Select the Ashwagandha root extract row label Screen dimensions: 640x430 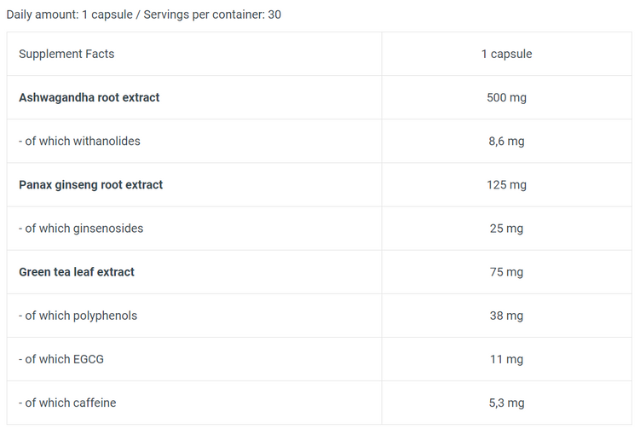(x=89, y=98)
